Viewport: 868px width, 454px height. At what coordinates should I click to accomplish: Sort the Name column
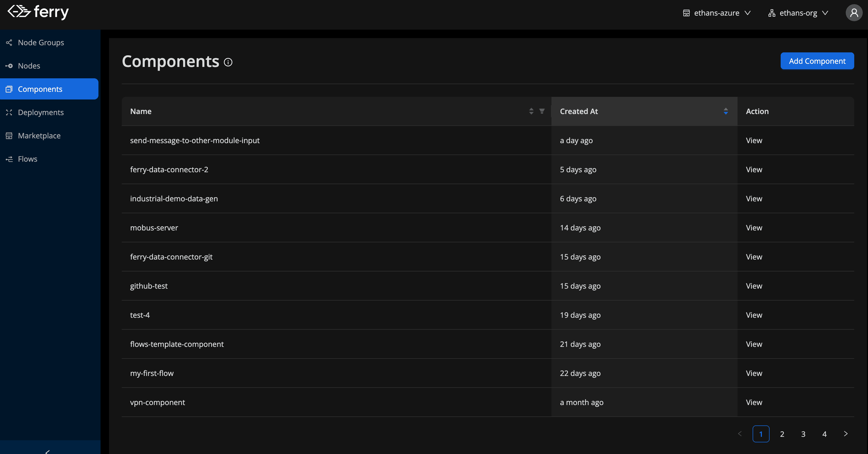tap(531, 111)
